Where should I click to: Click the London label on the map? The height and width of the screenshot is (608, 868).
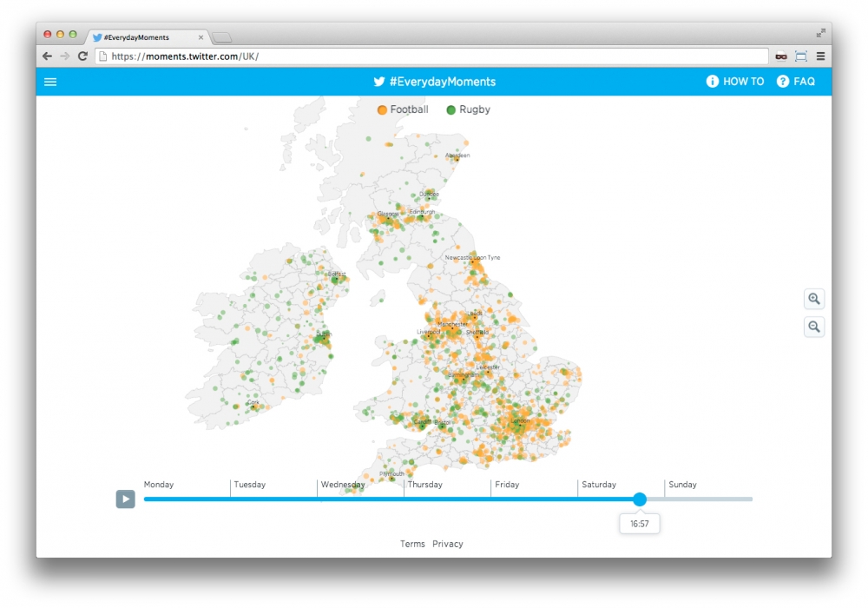tap(520, 421)
